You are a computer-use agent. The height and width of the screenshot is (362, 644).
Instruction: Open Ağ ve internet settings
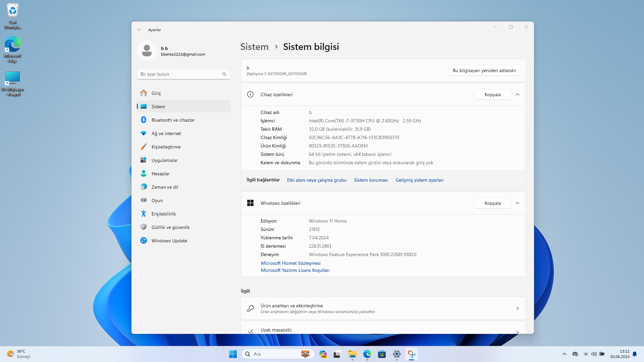click(x=184, y=133)
